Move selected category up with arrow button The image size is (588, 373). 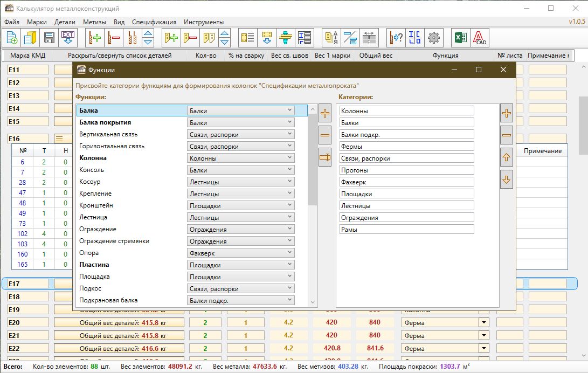(507, 157)
